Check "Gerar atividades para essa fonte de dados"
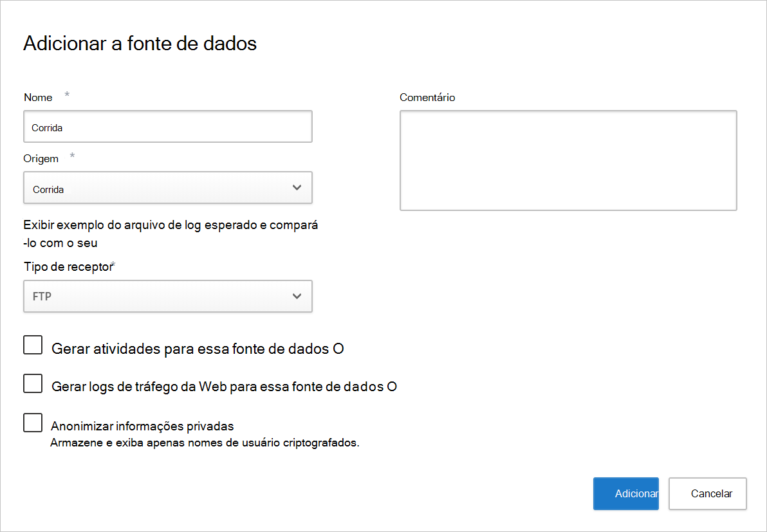The width and height of the screenshot is (767, 532). 32,345
